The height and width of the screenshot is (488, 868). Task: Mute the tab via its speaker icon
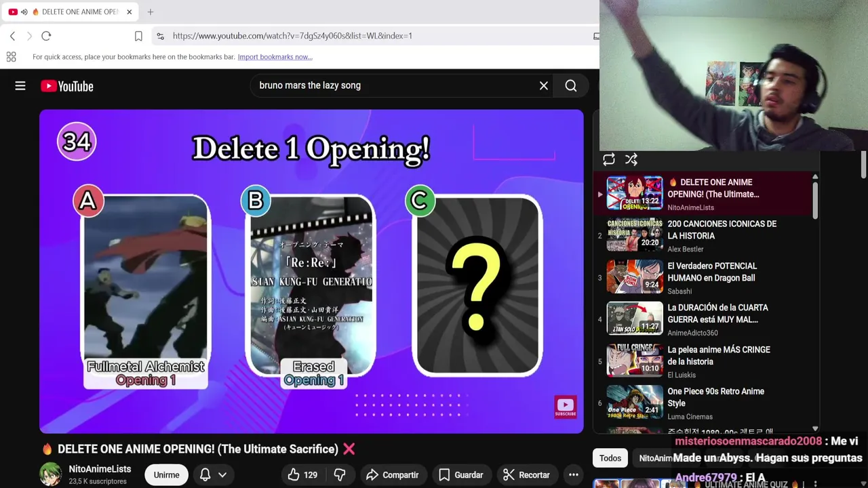[24, 12]
